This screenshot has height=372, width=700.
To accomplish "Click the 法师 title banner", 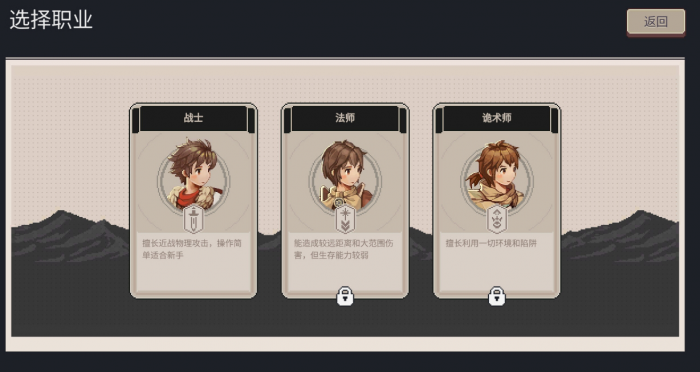I will click(x=345, y=118).
